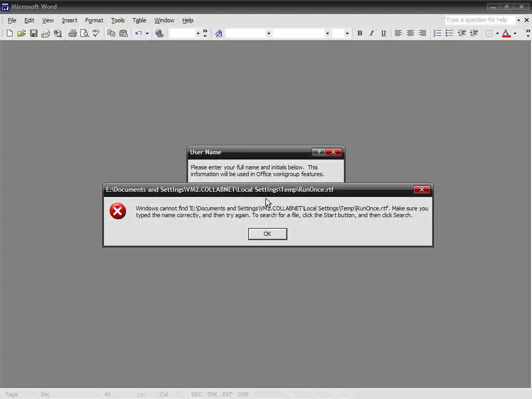Screen dimensions: 532x399
Task: Click the Word icon in the title bar
Action: click(5, 6)
